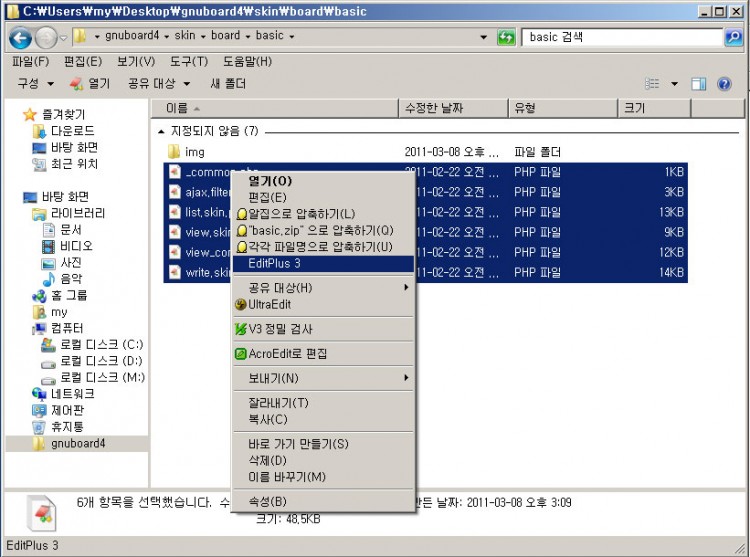Select 비디오 library in navigation pane
This screenshot has width=750, height=557.
click(x=67, y=246)
